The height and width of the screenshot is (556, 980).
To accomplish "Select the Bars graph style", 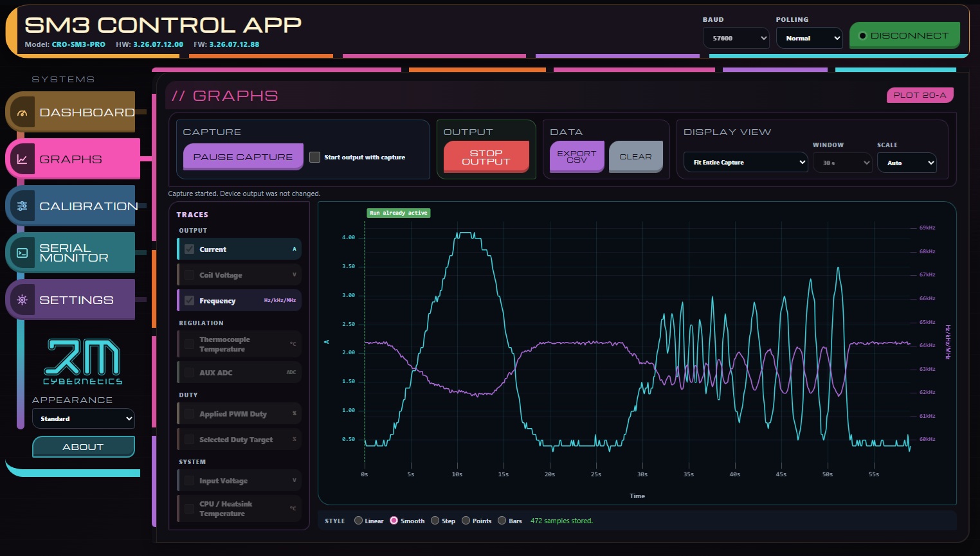I will click(x=502, y=521).
